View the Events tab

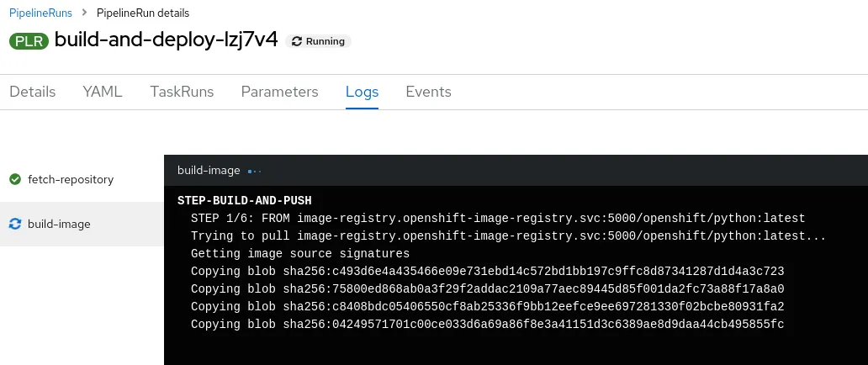tap(428, 92)
